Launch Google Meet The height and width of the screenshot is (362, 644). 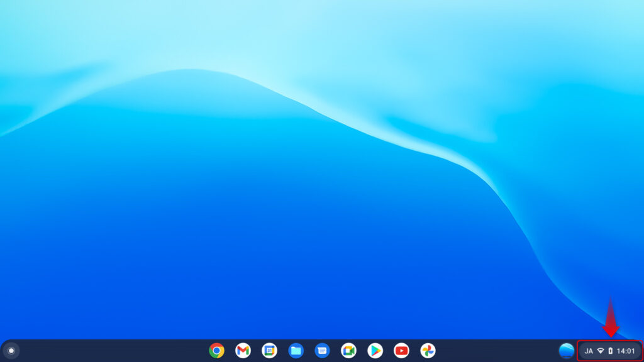[x=348, y=351]
